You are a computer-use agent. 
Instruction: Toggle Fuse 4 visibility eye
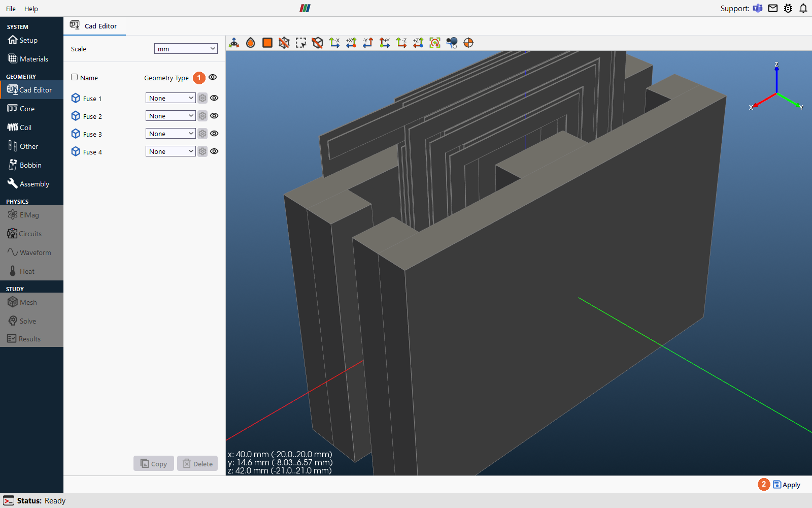click(x=214, y=151)
